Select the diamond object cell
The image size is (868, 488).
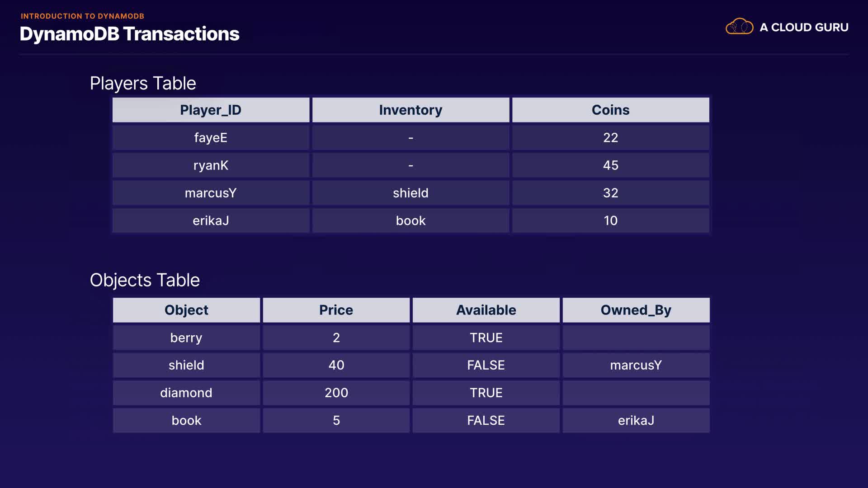pos(186,393)
